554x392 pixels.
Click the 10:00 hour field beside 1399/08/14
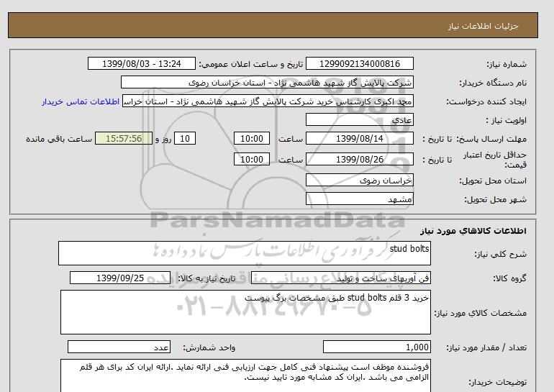coord(253,139)
